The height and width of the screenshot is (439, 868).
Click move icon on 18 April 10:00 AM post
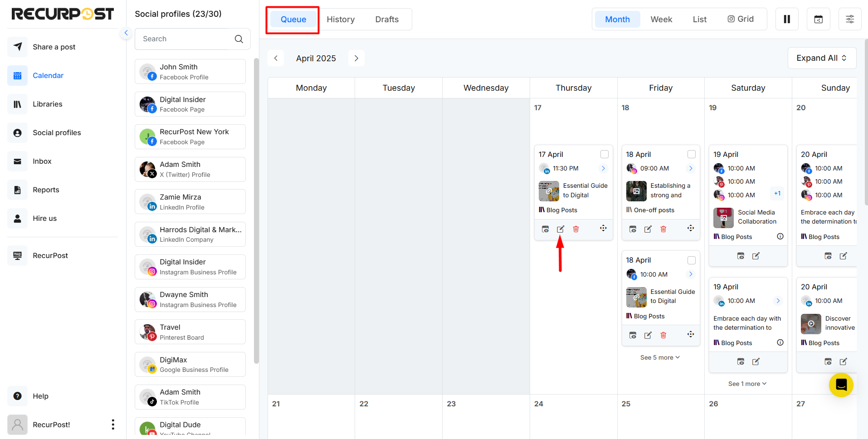[x=691, y=334]
